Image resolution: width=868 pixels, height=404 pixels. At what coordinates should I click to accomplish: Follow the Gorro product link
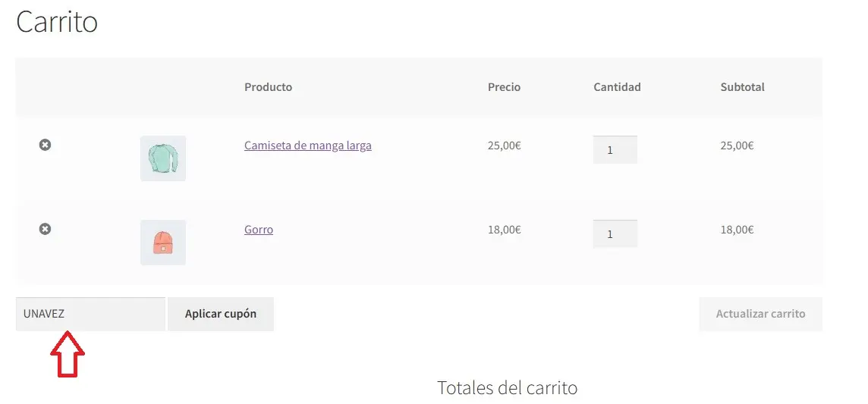(x=259, y=230)
